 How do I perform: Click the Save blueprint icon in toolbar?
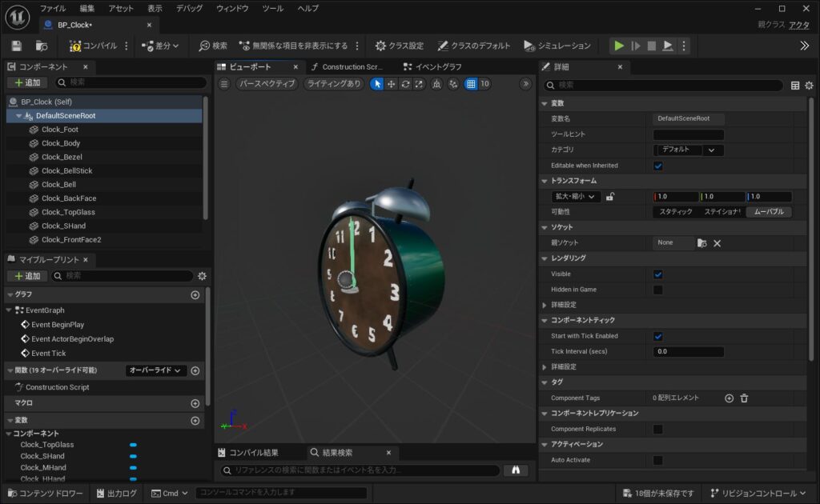pos(17,46)
